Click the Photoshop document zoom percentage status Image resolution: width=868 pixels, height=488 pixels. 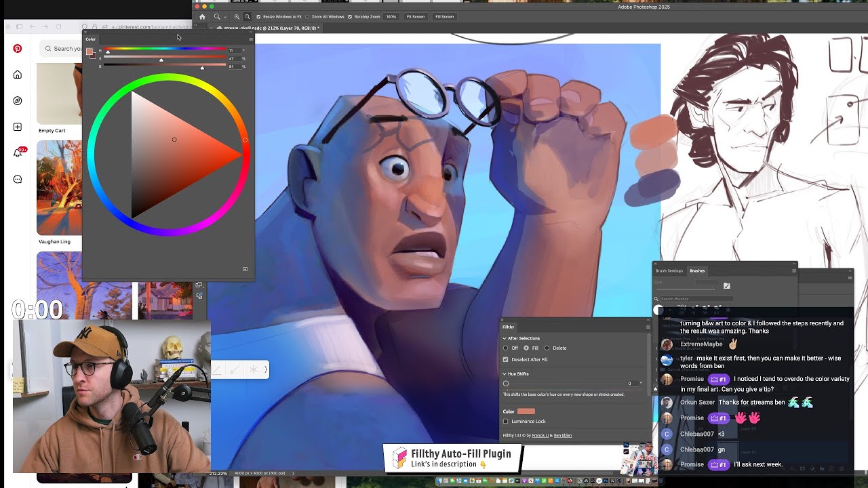click(218, 473)
